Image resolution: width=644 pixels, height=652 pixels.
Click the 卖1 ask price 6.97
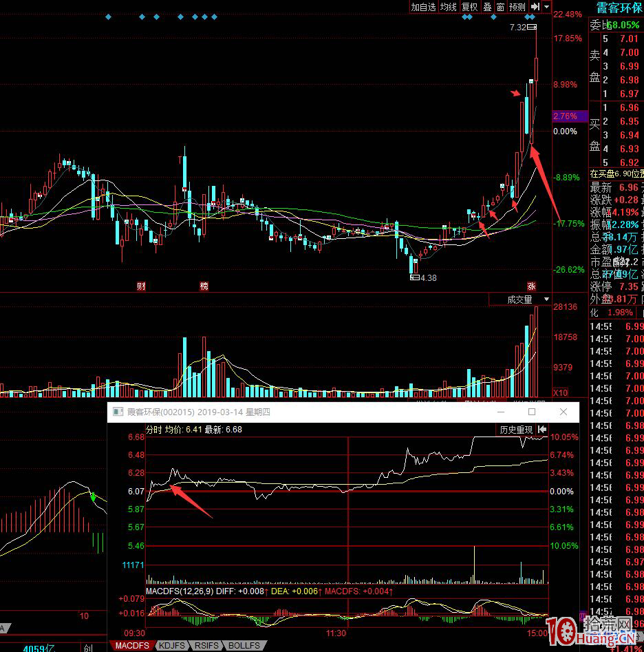pos(629,94)
